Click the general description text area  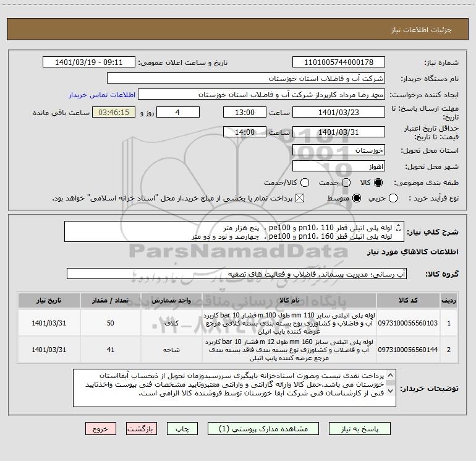coord(234,232)
